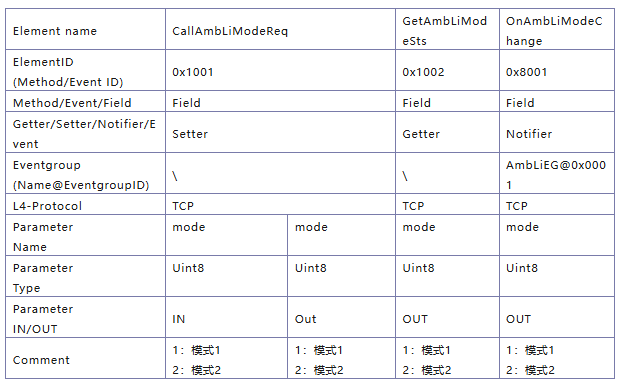618x384 pixels.
Task: Click the Out cell under CallAmbLiModeReq
Action: pos(341,317)
